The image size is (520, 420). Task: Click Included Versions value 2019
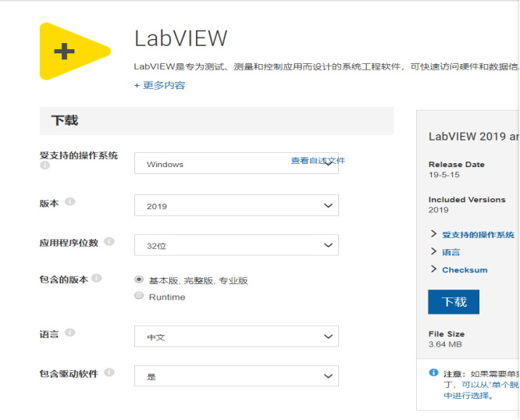(x=438, y=210)
